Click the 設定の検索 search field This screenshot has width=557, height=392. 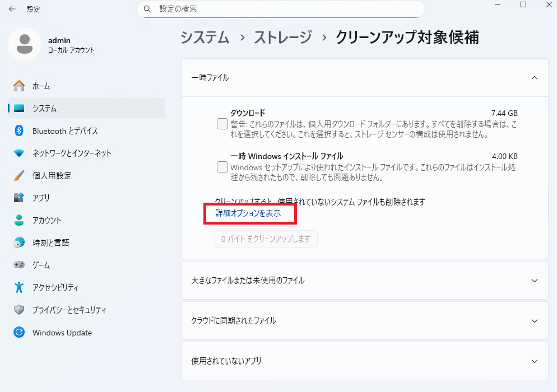281,9
